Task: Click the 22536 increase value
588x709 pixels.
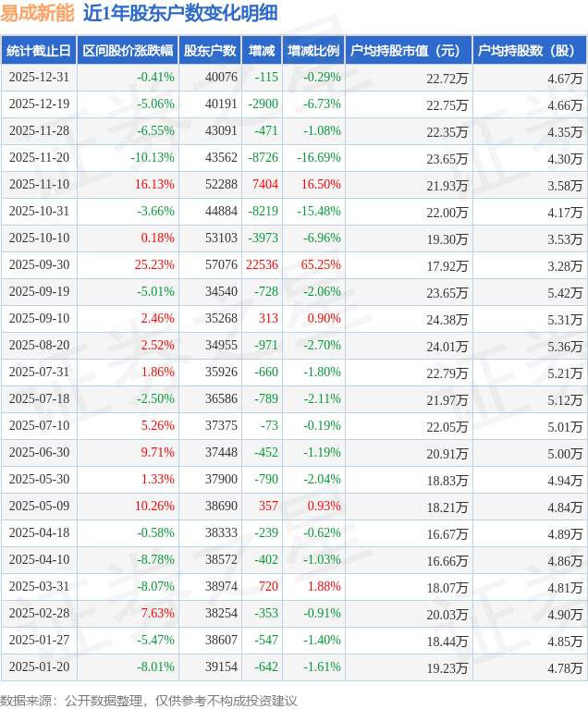Action: [263, 265]
